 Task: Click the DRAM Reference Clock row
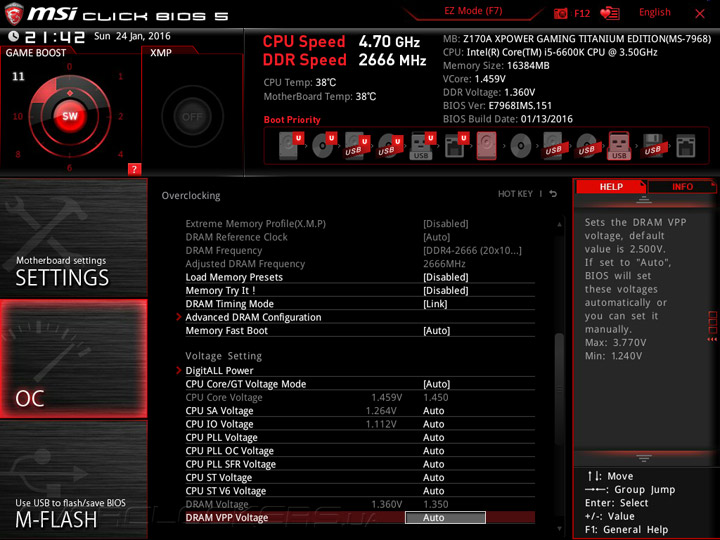pyautogui.click(x=360, y=237)
